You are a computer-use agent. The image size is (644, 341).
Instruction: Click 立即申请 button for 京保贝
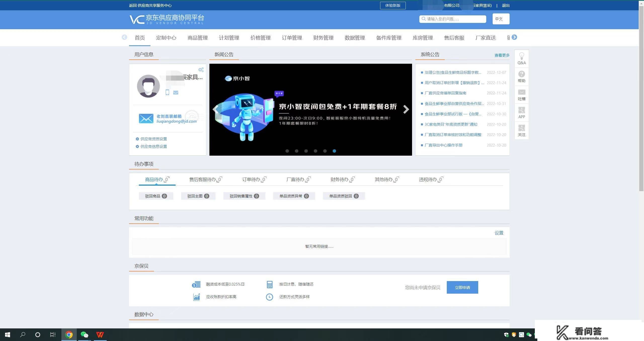click(x=462, y=287)
